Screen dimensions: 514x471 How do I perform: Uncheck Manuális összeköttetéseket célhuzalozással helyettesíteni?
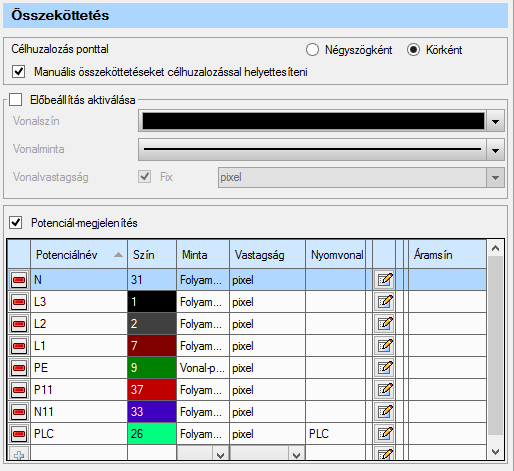[x=18, y=72]
